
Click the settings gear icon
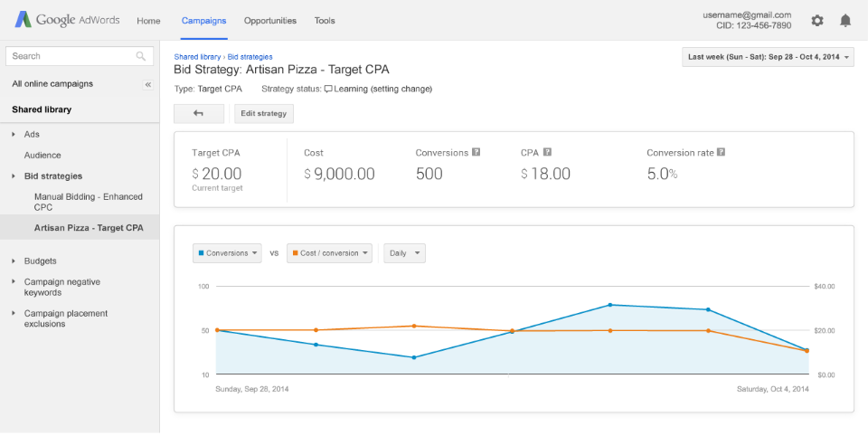pos(817,20)
